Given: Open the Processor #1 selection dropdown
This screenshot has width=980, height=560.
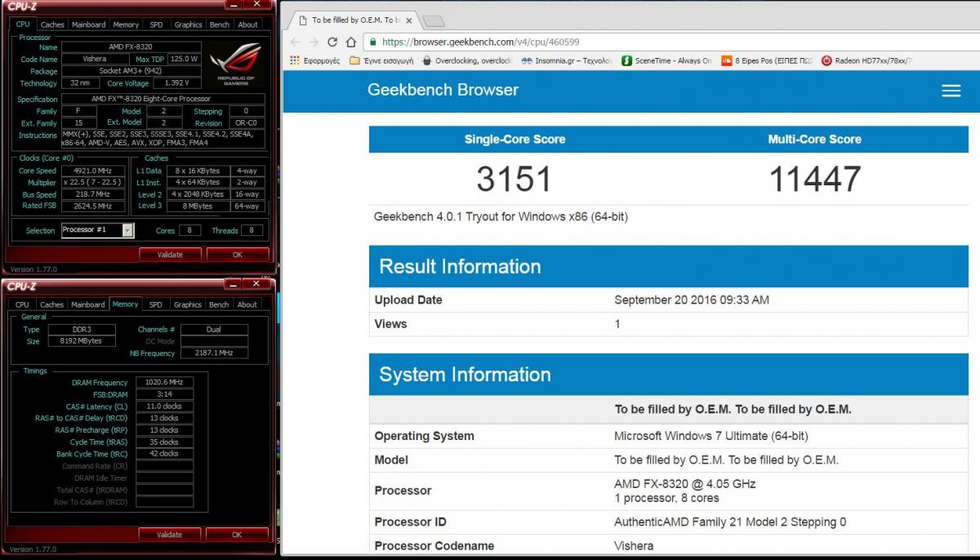Looking at the screenshot, I should tap(97, 230).
